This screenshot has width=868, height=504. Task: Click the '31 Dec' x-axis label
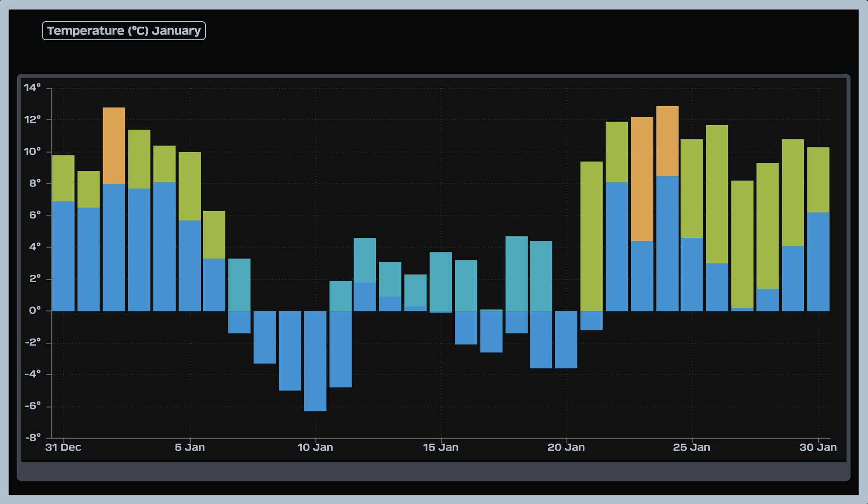(x=63, y=447)
